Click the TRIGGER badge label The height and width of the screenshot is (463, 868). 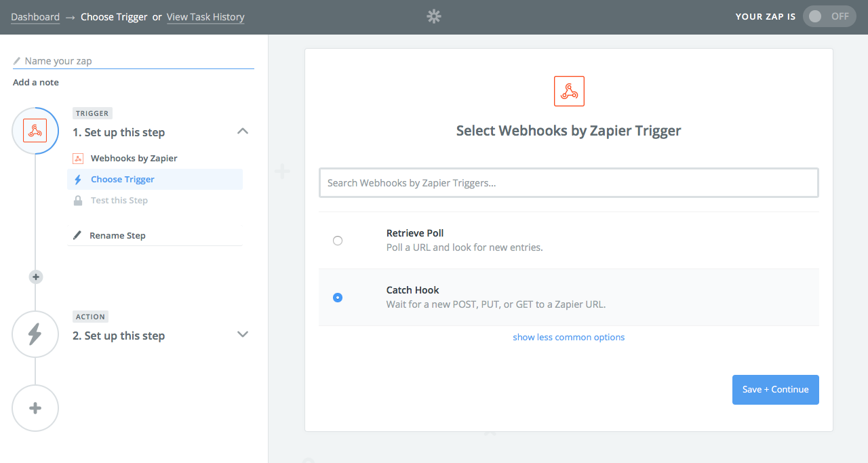(x=92, y=113)
